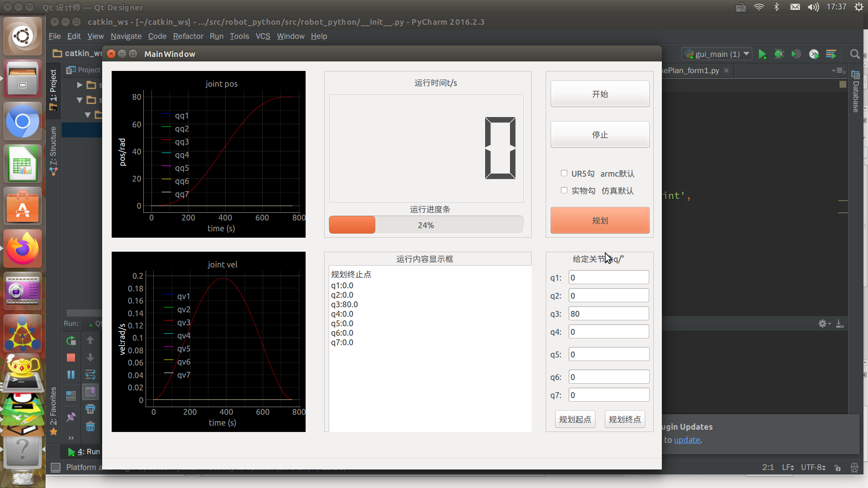
Task: Stop the process with red square icon
Action: (71, 357)
